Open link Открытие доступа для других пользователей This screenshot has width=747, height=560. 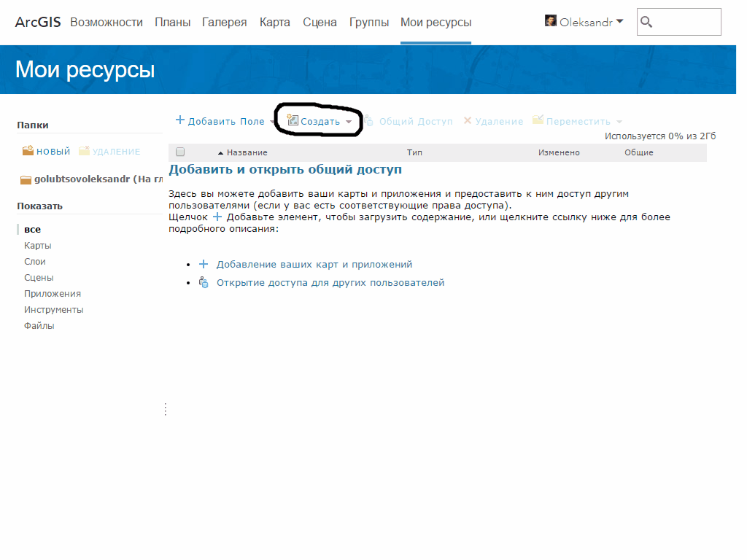(330, 283)
